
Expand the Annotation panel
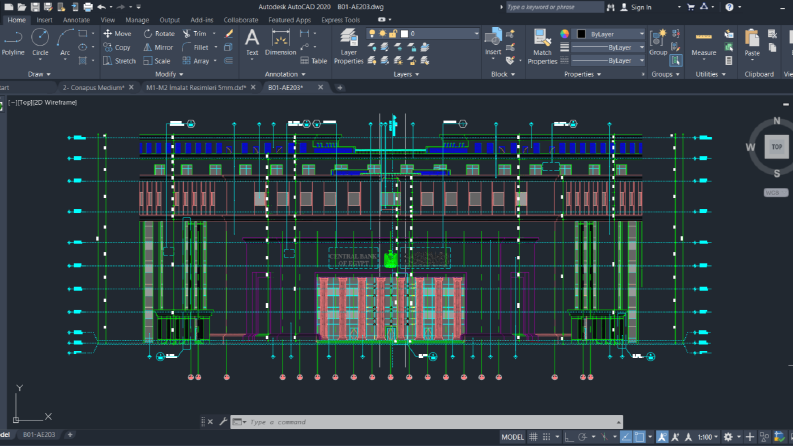point(285,74)
